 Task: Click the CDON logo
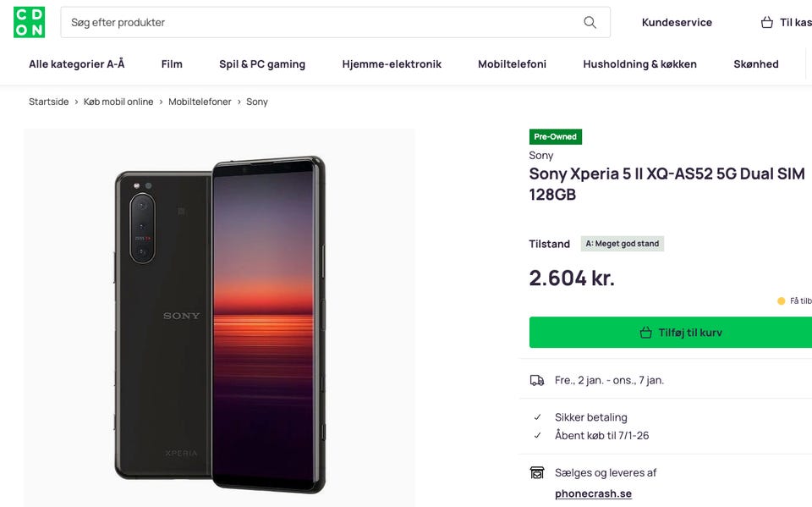click(30, 23)
